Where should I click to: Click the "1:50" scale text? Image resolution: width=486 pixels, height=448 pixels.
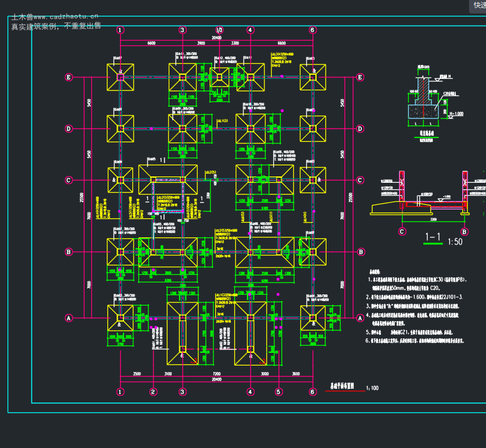pos(455,241)
